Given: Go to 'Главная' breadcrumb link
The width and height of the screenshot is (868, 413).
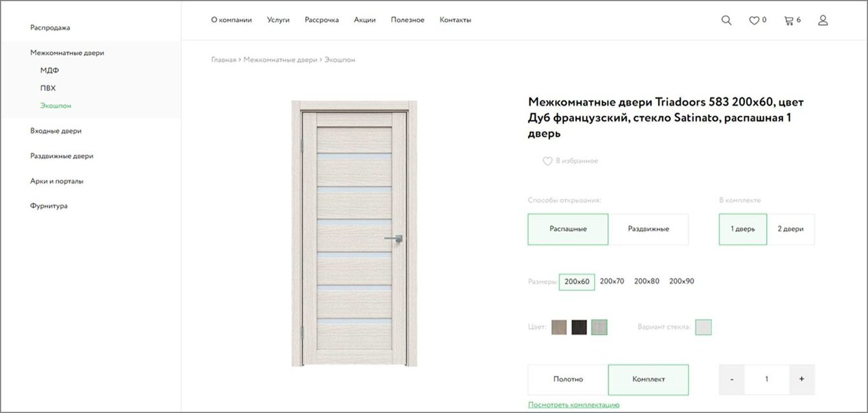Looking at the screenshot, I should 223,60.
